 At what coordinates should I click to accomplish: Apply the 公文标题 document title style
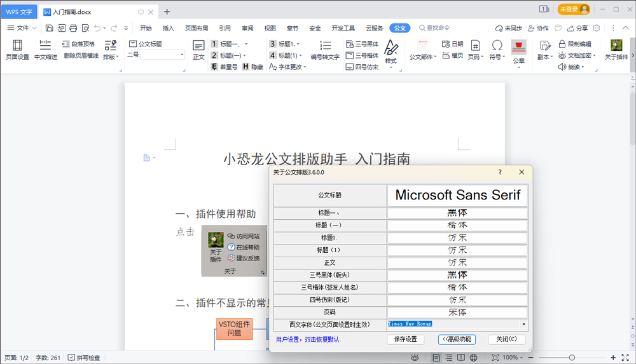(x=146, y=44)
